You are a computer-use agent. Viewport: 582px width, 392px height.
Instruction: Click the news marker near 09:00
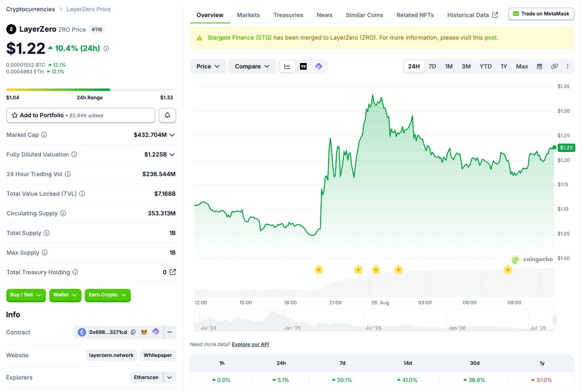click(x=508, y=270)
